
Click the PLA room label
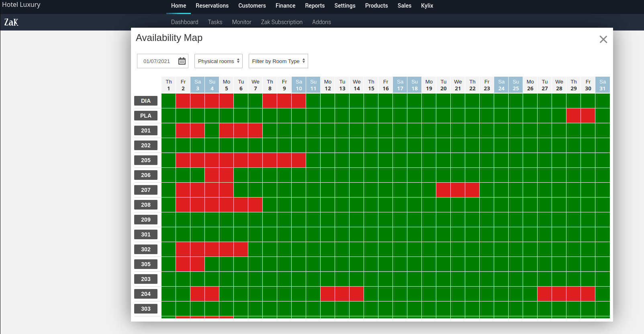coord(146,116)
